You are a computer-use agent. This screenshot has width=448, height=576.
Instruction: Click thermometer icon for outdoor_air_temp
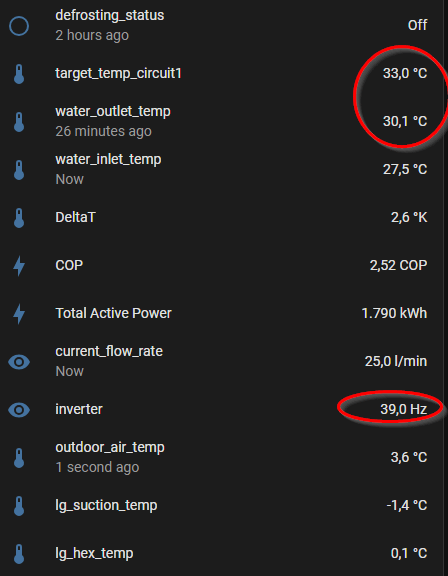tap(19, 458)
